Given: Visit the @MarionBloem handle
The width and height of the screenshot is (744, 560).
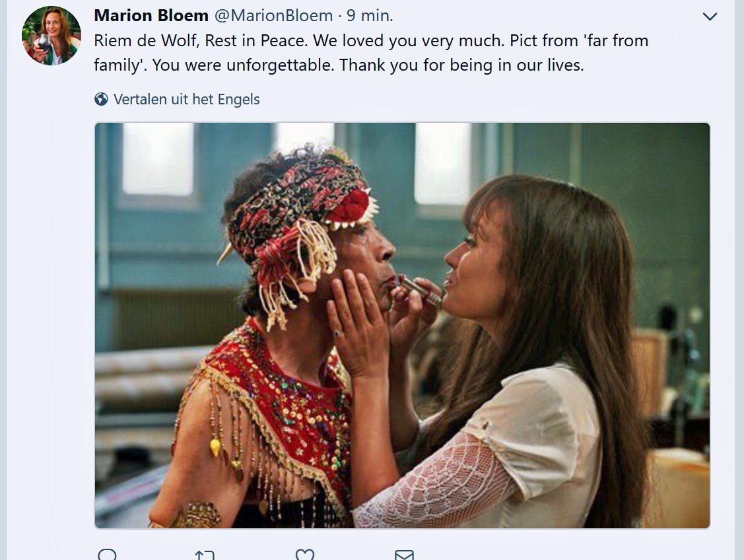Looking at the screenshot, I should 273,15.
